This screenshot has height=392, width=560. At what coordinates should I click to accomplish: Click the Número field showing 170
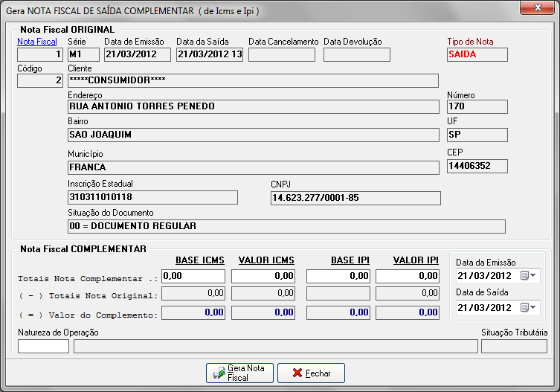[477, 106]
